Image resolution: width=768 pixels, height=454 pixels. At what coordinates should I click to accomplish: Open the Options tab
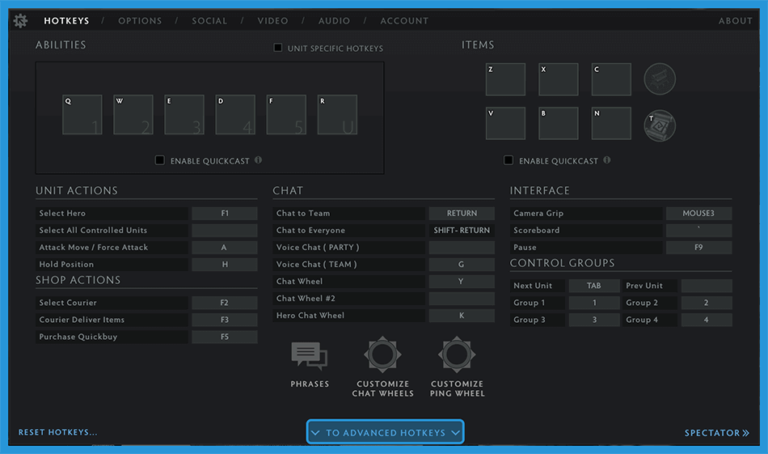click(140, 21)
